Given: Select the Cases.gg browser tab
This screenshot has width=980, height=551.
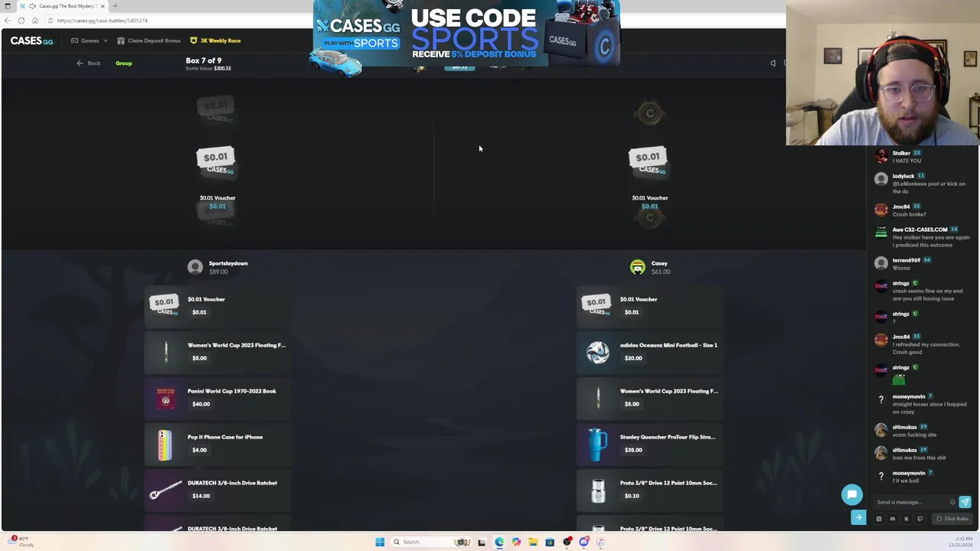Looking at the screenshot, I should pyautogui.click(x=63, y=6).
